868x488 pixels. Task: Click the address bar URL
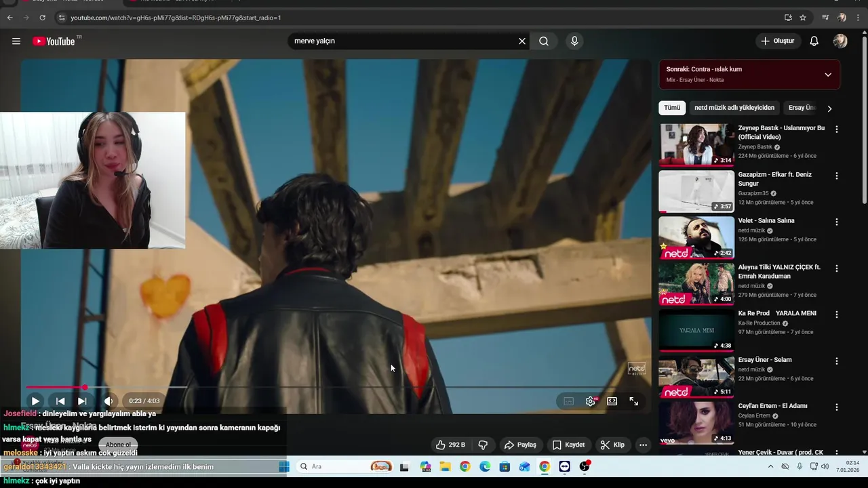tap(176, 18)
